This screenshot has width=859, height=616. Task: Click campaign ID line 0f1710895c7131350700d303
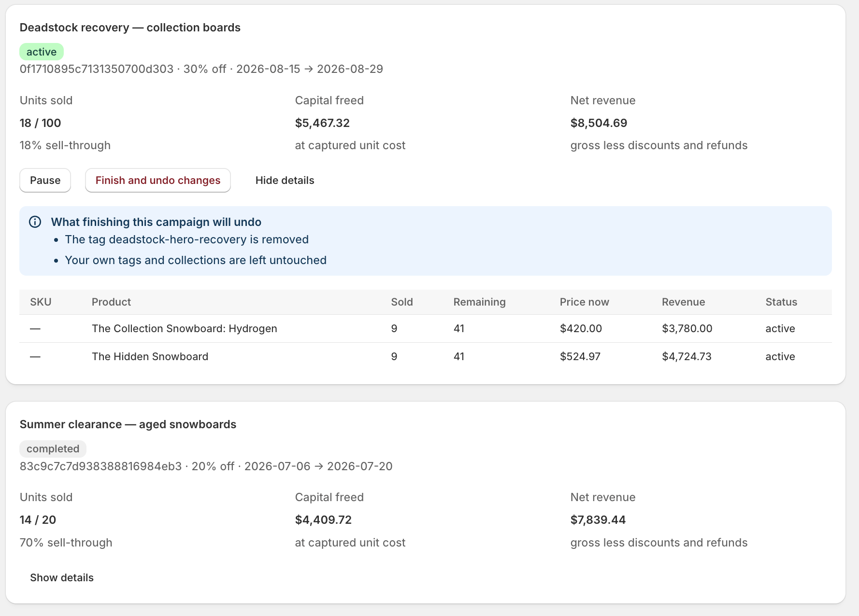201,69
